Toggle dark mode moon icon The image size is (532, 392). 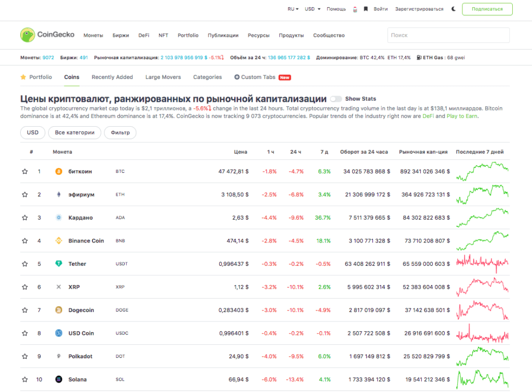point(454,9)
